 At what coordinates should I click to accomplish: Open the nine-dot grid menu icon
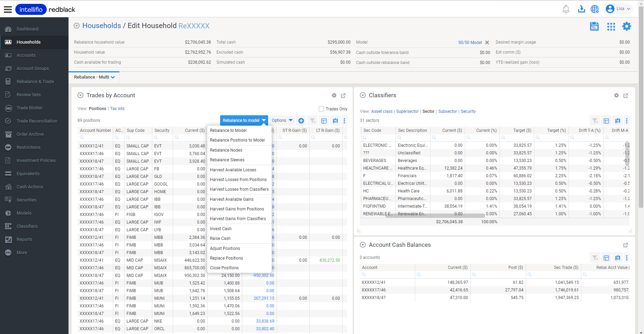click(611, 27)
